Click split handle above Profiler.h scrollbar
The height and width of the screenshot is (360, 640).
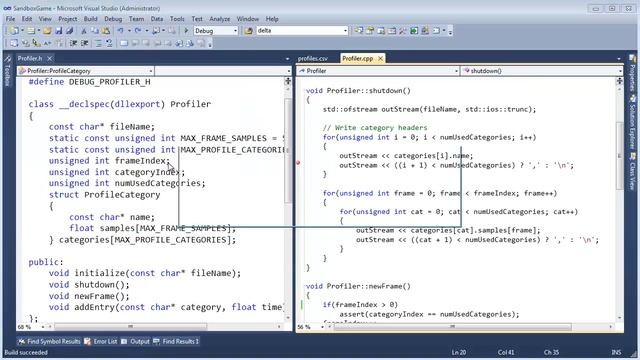click(x=287, y=81)
